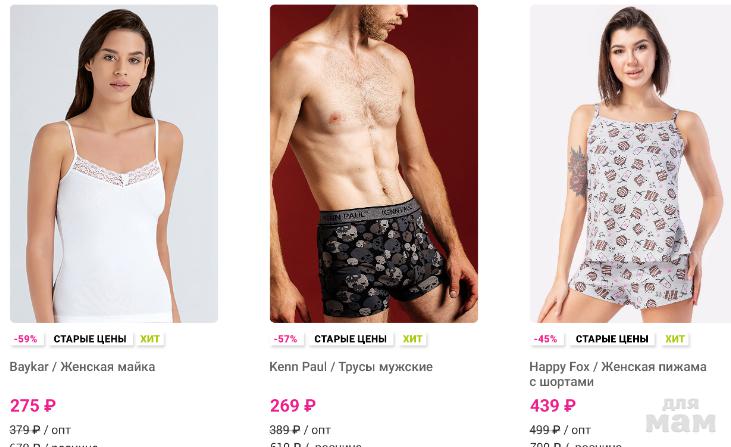The height and width of the screenshot is (447, 731).
Task: Click the 439 ₽ price
Action: (x=553, y=406)
